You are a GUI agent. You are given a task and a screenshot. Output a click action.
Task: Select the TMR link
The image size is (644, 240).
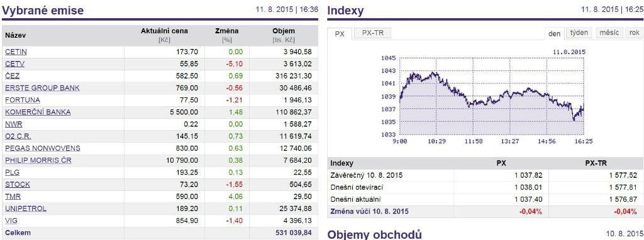click(x=13, y=197)
